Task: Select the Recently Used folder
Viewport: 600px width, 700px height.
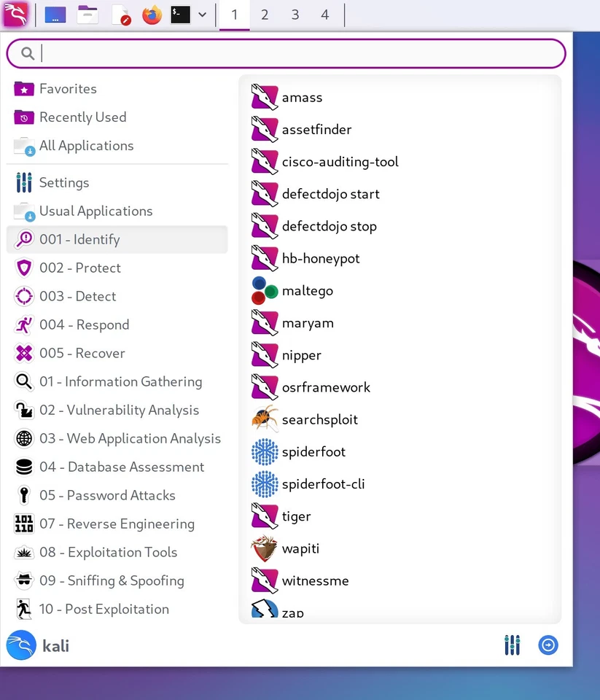Action: point(84,117)
